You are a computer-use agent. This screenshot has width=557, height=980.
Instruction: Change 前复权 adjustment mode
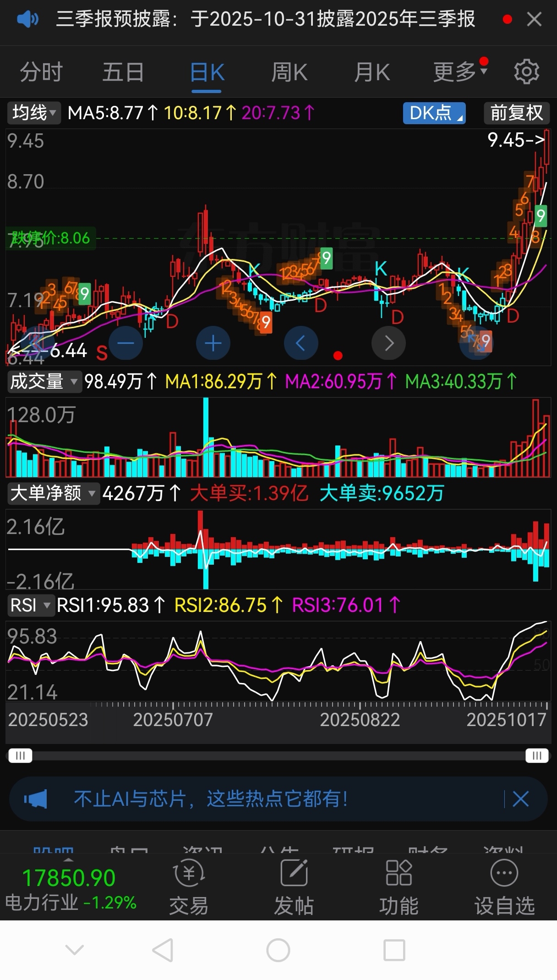[x=517, y=113]
